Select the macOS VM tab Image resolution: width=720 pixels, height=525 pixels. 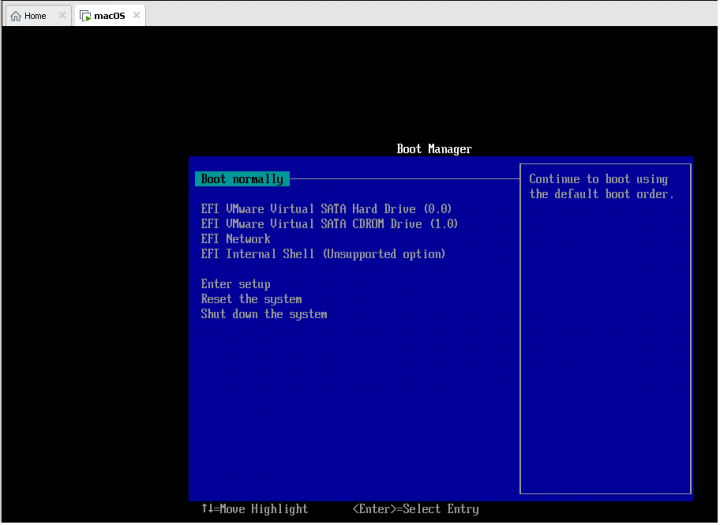tap(109, 16)
